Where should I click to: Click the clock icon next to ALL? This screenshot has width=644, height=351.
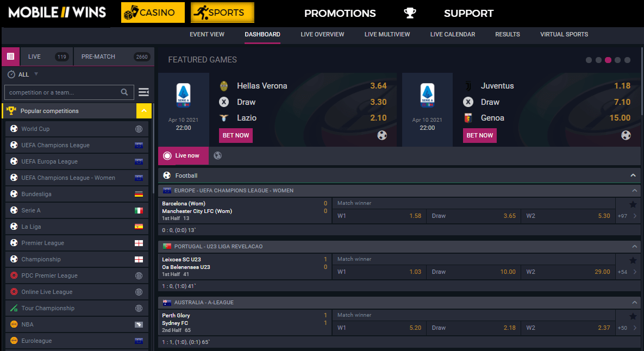click(11, 74)
